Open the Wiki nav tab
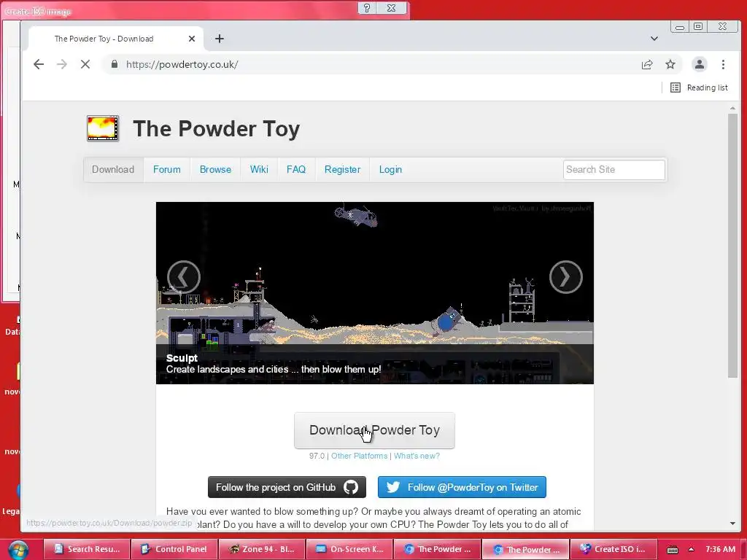Image resolution: width=747 pixels, height=560 pixels. pyautogui.click(x=259, y=169)
